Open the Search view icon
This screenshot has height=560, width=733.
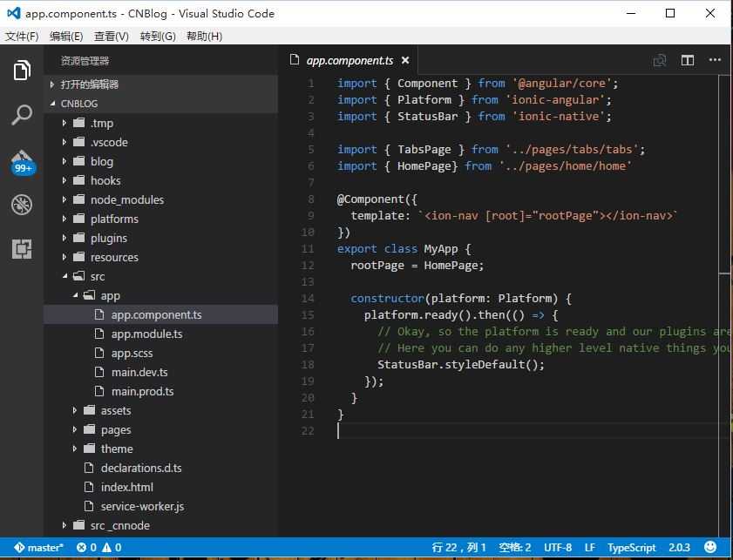pyautogui.click(x=22, y=115)
